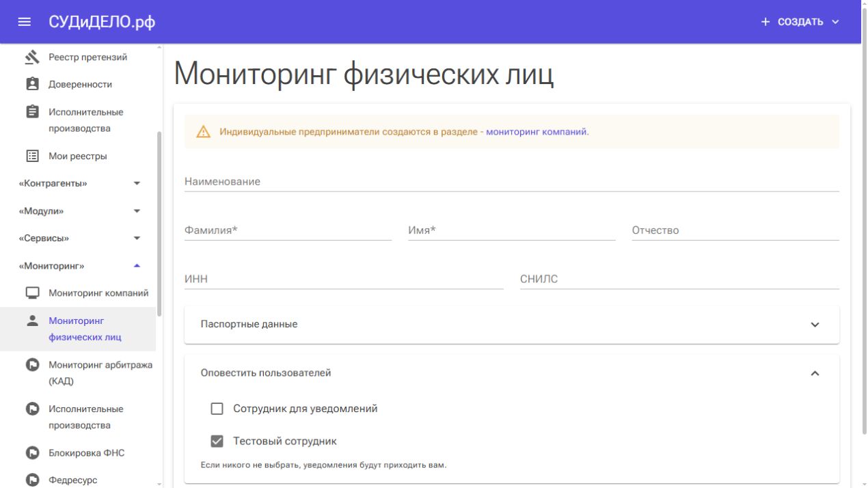Focus the Имя* input field
The width and height of the screenshot is (868, 488).
point(512,230)
